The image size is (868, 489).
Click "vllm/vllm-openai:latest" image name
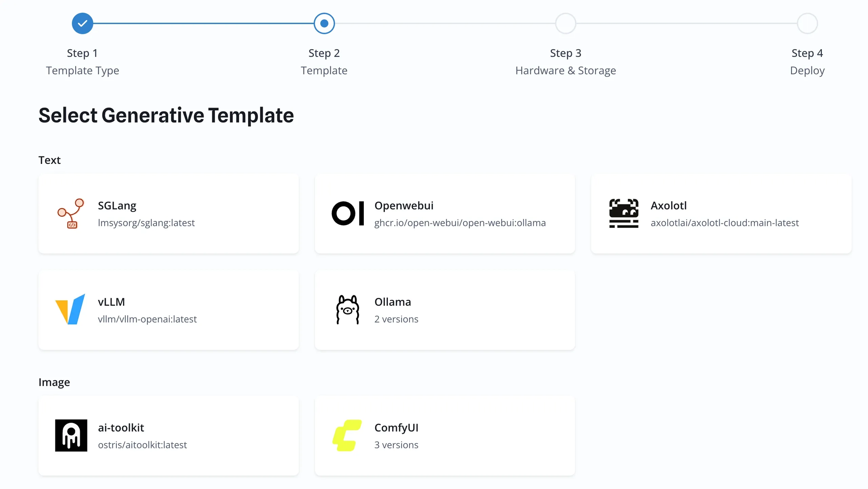click(147, 319)
